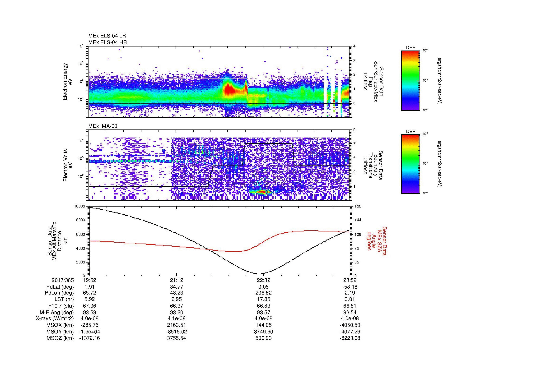Click the 10000 tick on altitude axis
The image size is (555, 392).
(79, 206)
